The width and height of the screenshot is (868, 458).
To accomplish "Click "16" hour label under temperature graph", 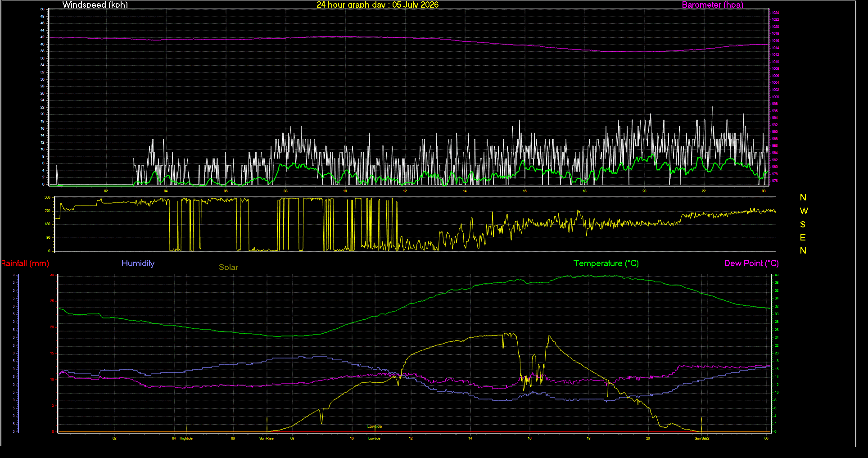I will (x=529, y=438).
